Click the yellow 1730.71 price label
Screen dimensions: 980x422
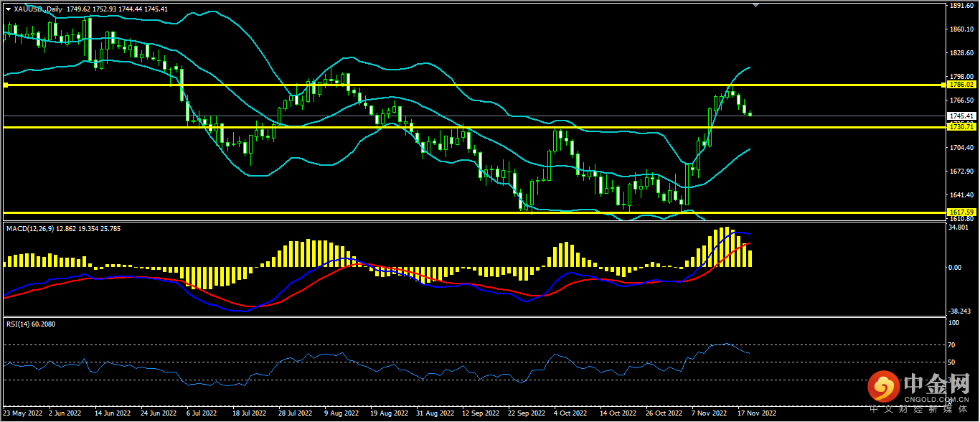click(x=961, y=127)
